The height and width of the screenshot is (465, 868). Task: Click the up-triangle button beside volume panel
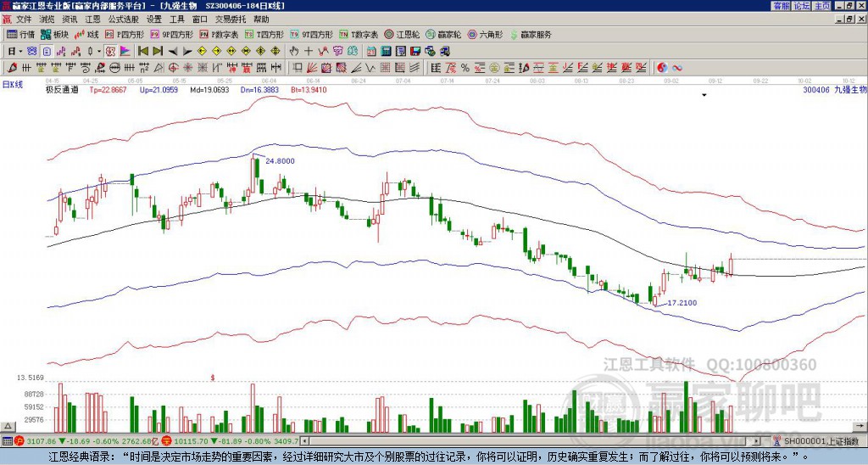[8, 427]
